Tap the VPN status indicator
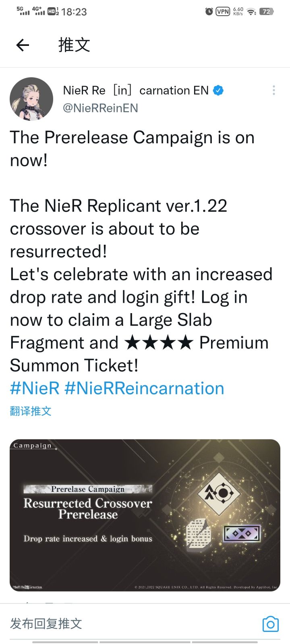 coord(223,11)
